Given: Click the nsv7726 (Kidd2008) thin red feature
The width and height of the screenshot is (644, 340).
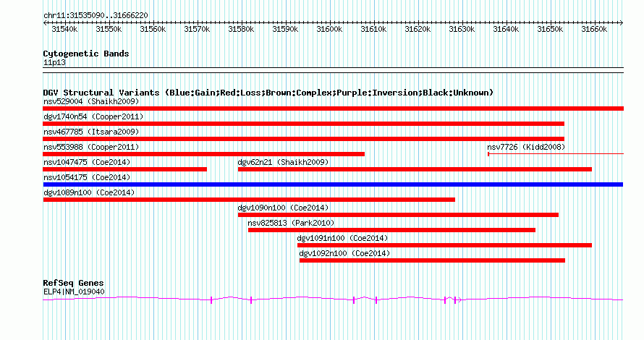Looking at the screenshot, I should [556, 154].
